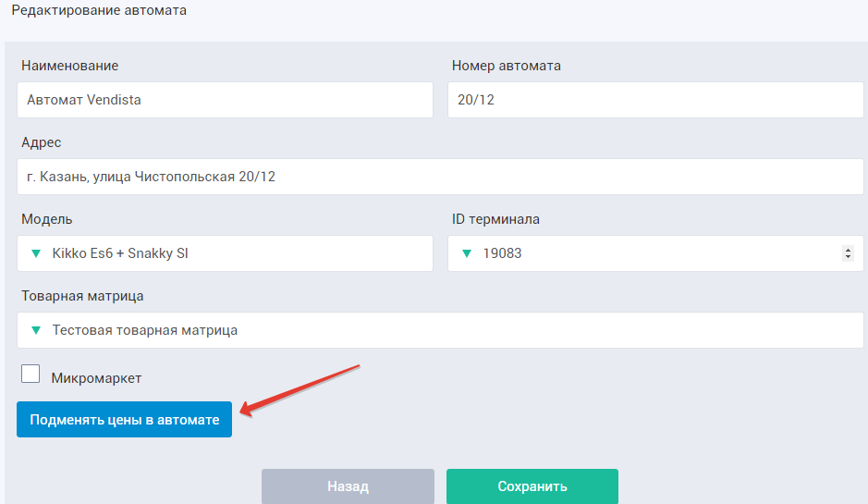Click the green triangle beside terminal 19083
Image resolution: width=868 pixels, height=504 pixels.
(x=467, y=253)
